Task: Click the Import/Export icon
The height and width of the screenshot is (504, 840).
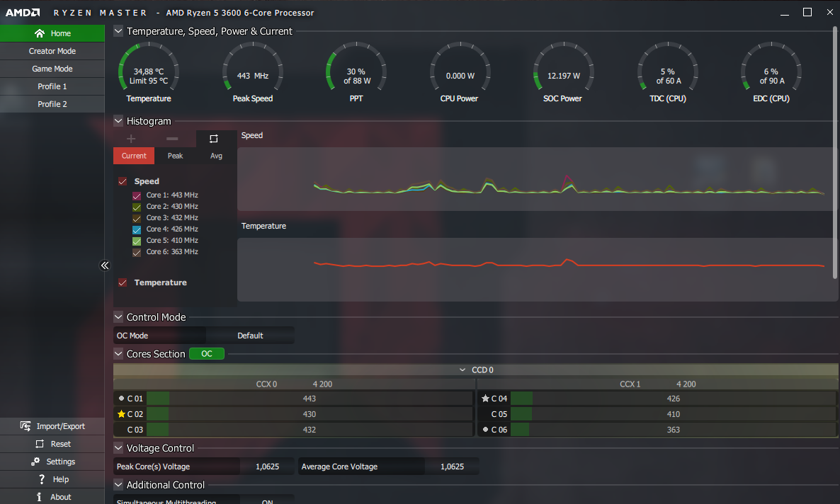Action: pos(25,426)
